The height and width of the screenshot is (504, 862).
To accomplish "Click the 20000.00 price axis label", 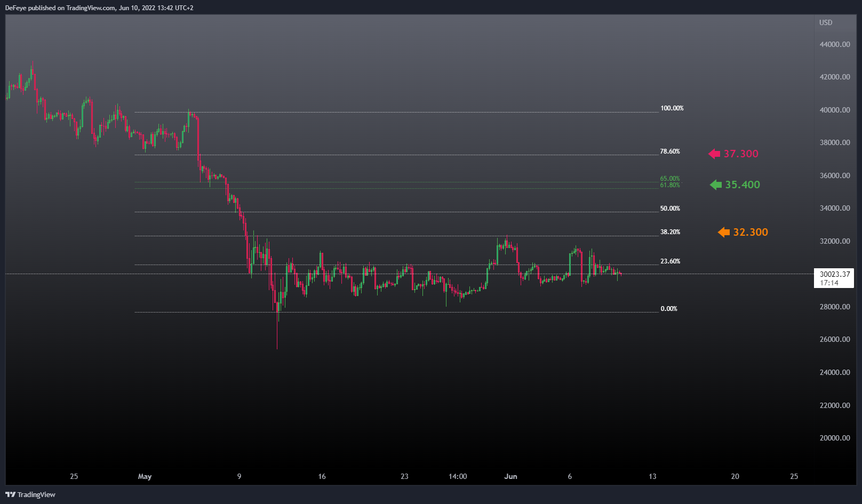I will pos(835,438).
